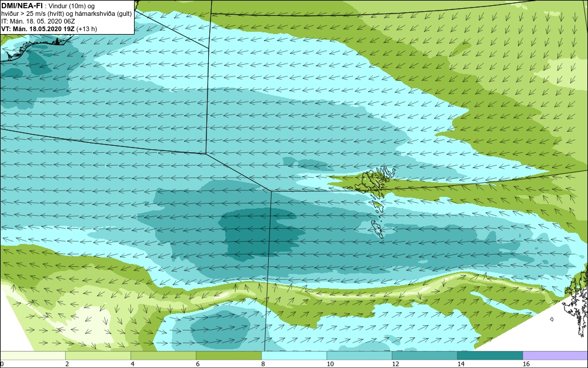Click the purple legend swatch above 16 m/s
This screenshot has width=588, height=368.
coord(556,356)
